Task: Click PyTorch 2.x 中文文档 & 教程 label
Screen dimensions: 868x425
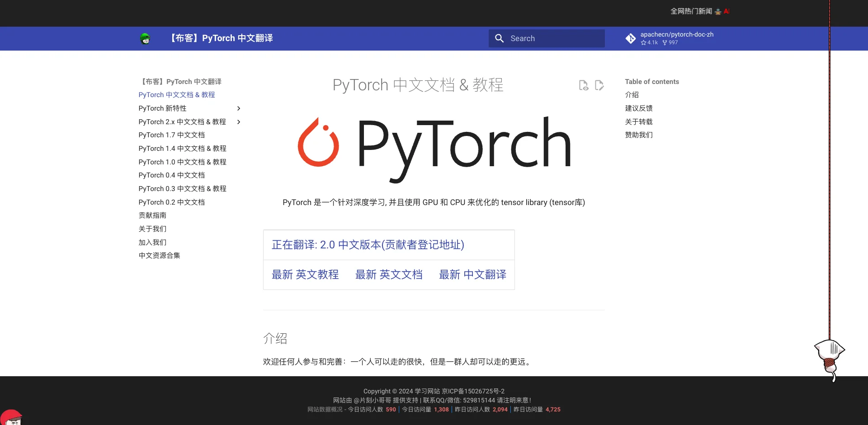Action: click(x=182, y=122)
